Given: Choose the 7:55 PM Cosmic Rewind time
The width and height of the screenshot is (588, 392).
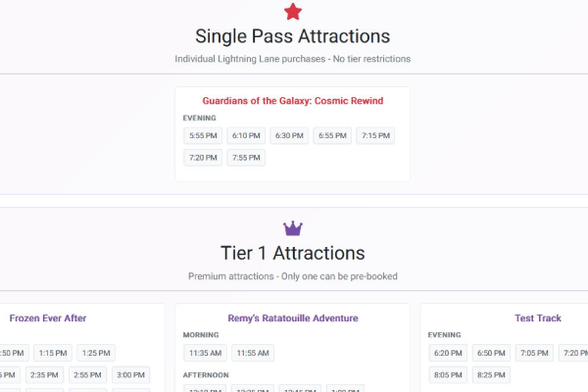Looking at the screenshot, I should point(245,158).
